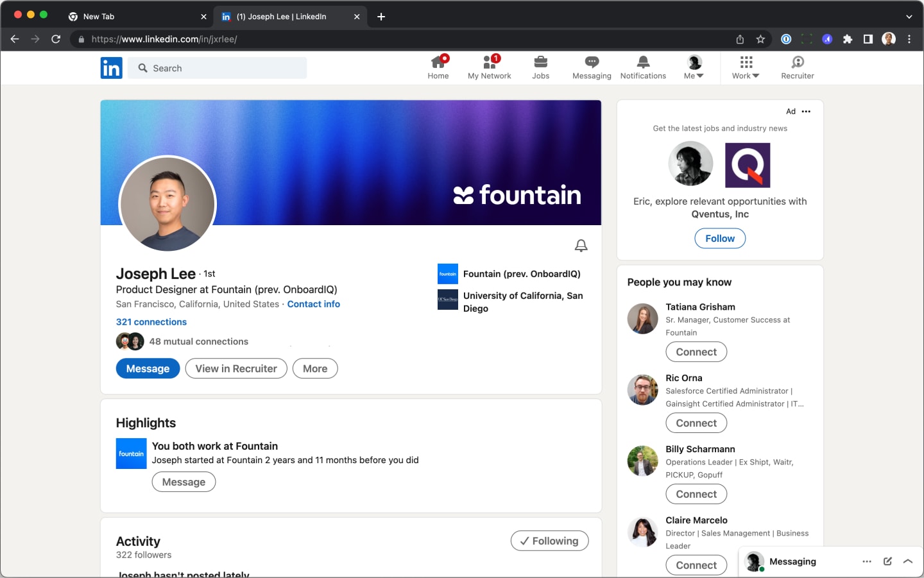Open Tatiana Grisham's profile photo
The height and width of the screenshot is (578, 924).
coord(643,319)
